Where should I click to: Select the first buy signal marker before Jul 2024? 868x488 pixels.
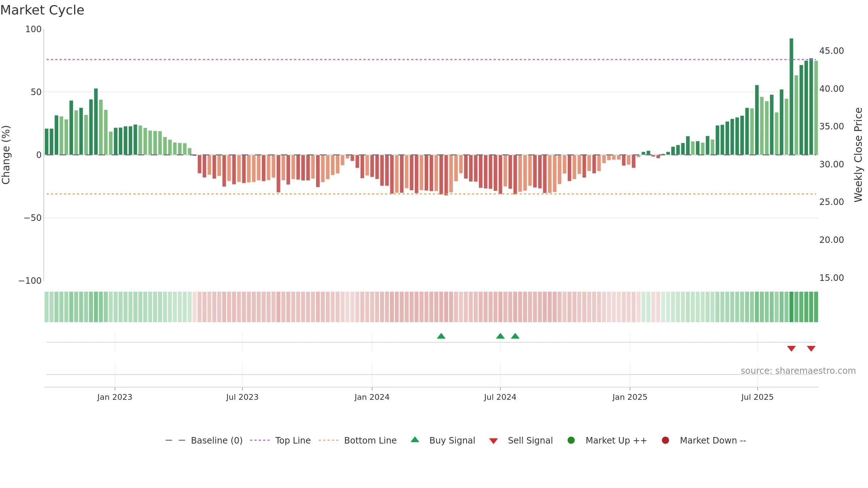tap(441, 336)
